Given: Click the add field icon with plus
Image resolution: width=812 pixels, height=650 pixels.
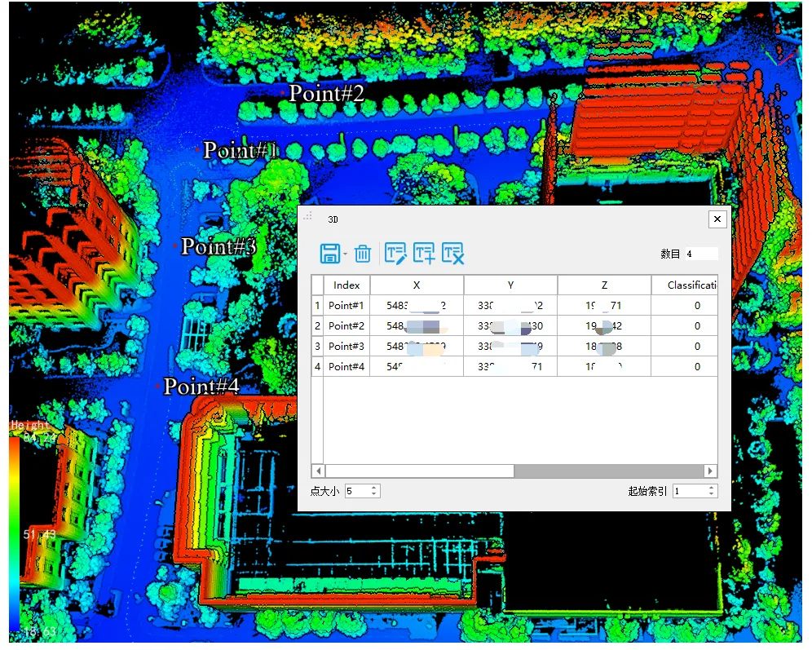Looking at the screenshot, I should [424, 254].
